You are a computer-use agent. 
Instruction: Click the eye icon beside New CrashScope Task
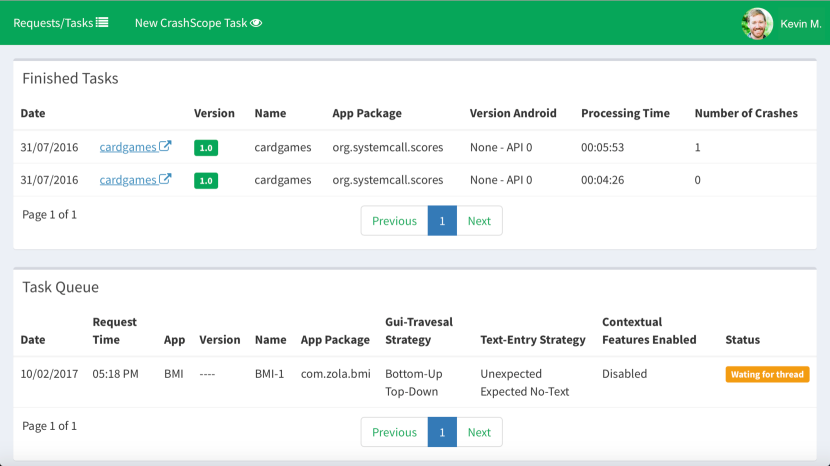256,23
